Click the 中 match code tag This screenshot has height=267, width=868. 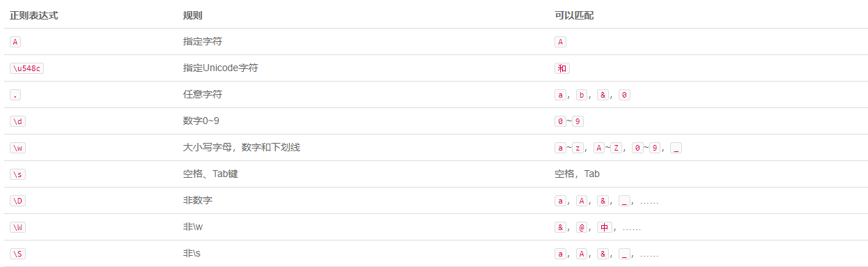click(604, 227)
